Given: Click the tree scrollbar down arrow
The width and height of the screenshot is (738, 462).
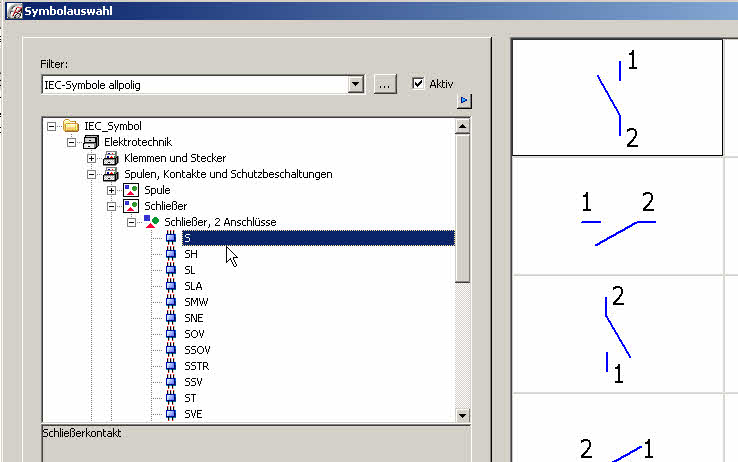Looking at the screenshot, I should coord(462,415).
